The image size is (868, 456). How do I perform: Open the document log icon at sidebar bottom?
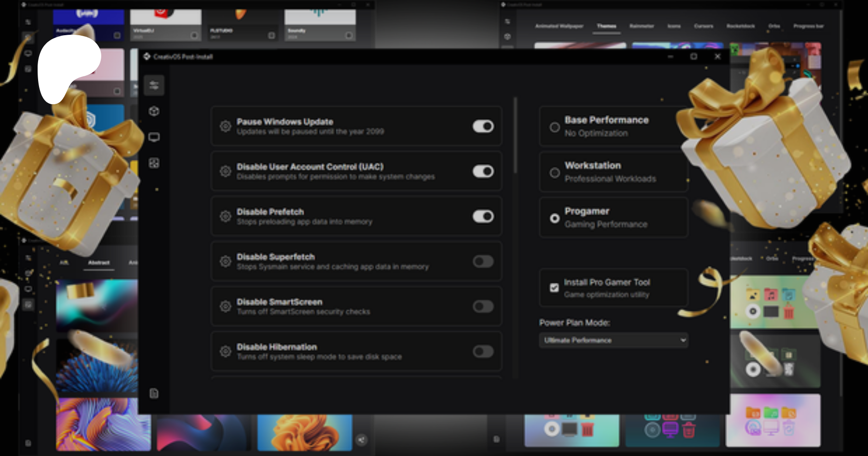point(154,393)
